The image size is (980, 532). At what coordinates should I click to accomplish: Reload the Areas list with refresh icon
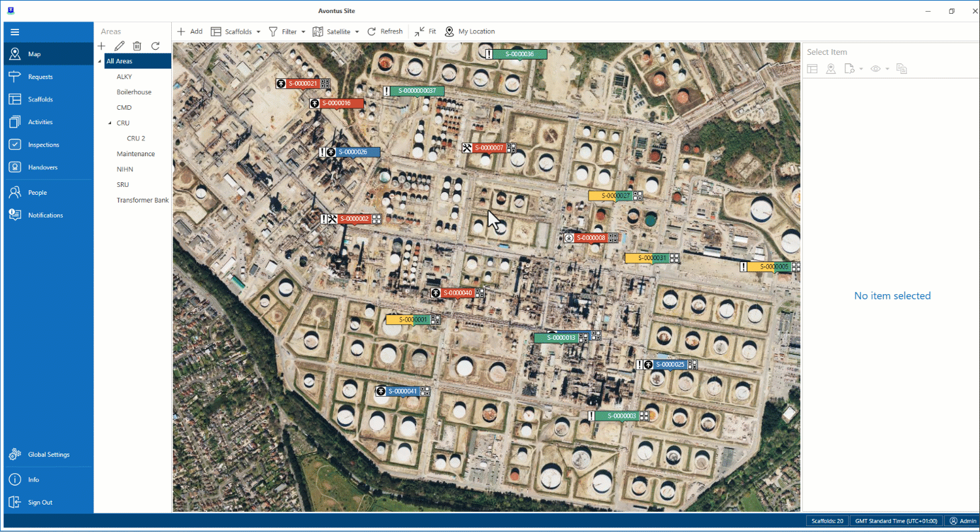155,46
